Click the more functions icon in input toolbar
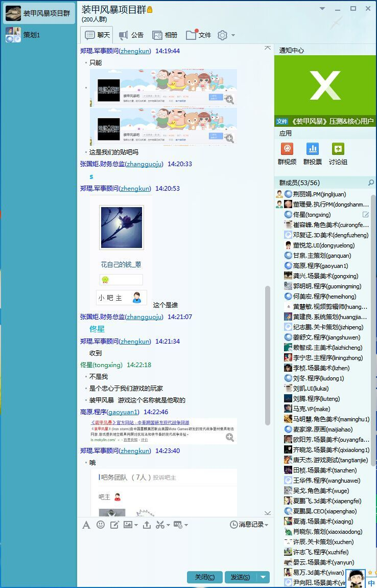The width and height of the screenshot is (377, 588). 178,525
